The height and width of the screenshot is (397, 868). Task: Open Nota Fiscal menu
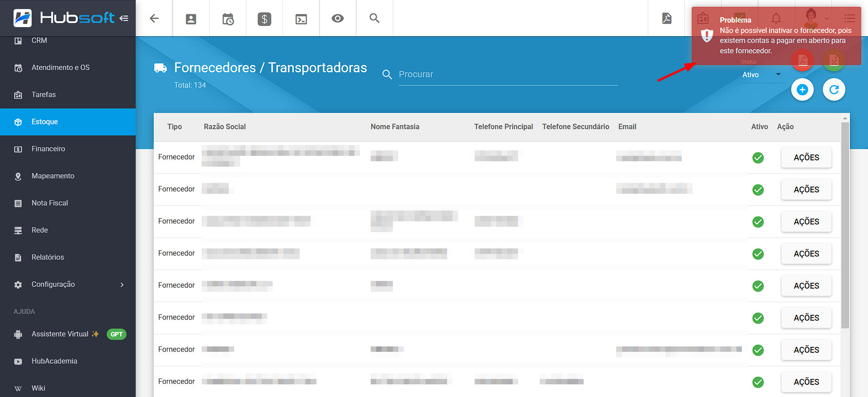tap(68, 203)
